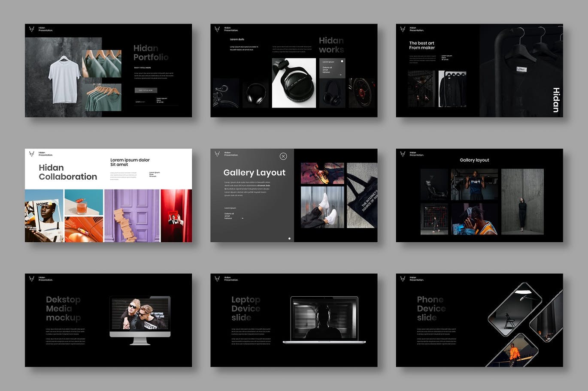Click the circled X icon on Gallery Layout slide

[283, 156]
